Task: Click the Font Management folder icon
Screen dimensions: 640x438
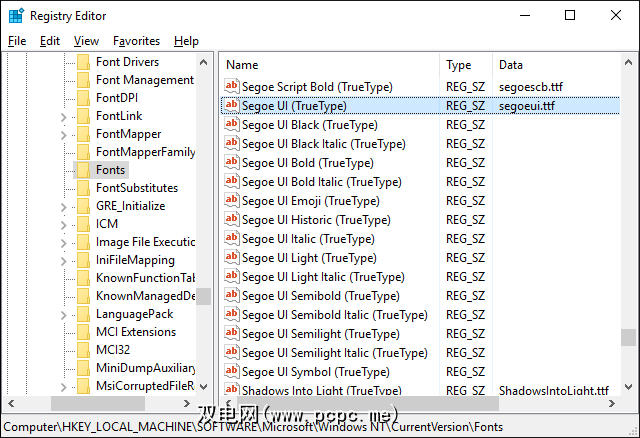Action: pos(83,80)
